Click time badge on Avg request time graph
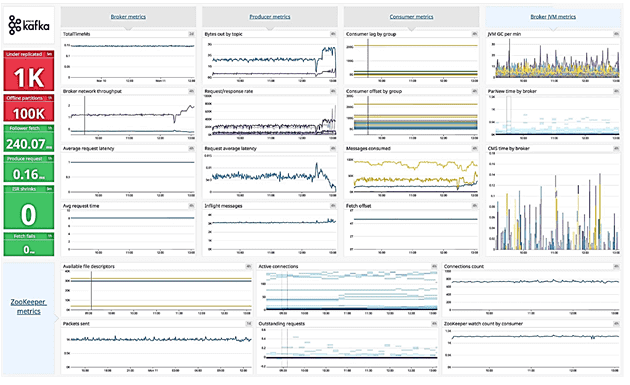630x385 pixels. click(192, 206)
